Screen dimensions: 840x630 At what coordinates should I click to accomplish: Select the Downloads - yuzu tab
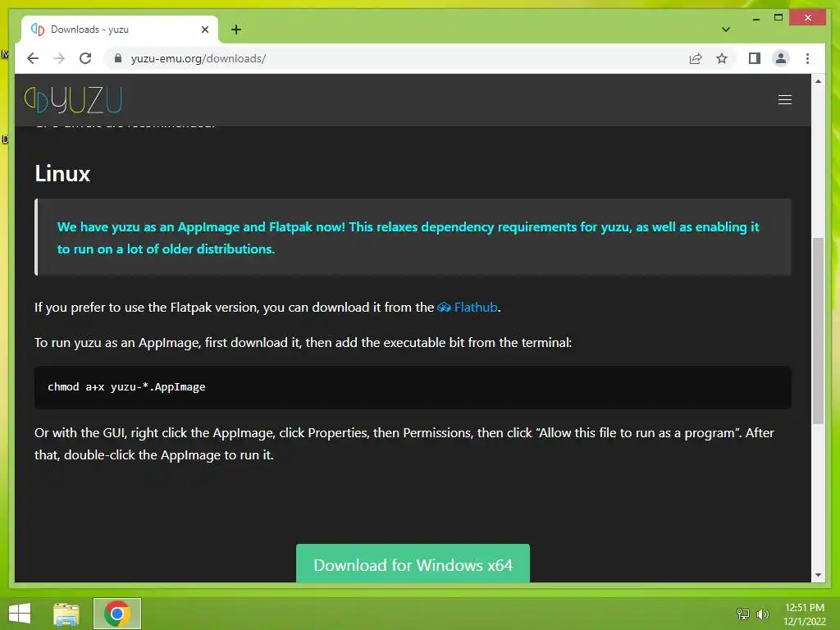pyautogui.click(x=120, y=30)
